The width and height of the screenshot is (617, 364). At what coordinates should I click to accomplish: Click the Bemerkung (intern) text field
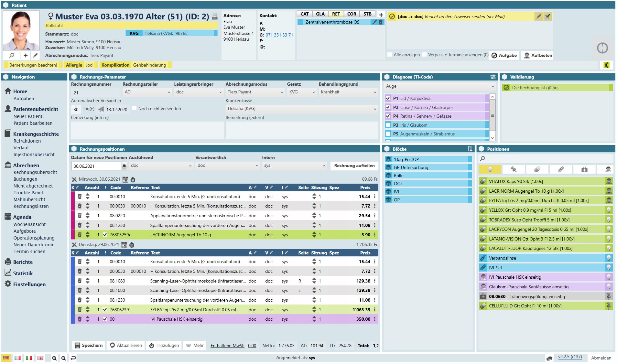[x=147, y=130]
